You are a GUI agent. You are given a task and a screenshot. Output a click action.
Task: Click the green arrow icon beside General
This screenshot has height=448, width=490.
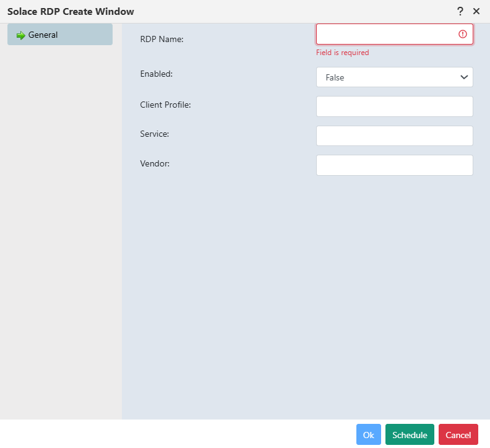coord(20,35)
